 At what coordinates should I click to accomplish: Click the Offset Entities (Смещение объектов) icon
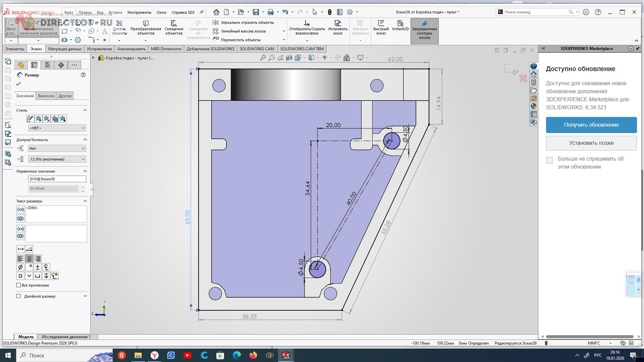pos(174,23)
